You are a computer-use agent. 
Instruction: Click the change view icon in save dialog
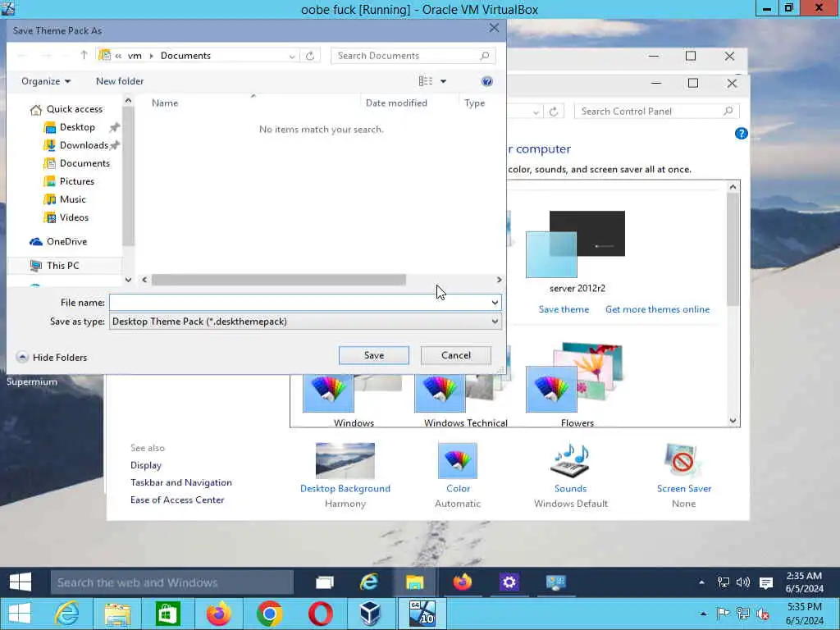coord(426,81)
